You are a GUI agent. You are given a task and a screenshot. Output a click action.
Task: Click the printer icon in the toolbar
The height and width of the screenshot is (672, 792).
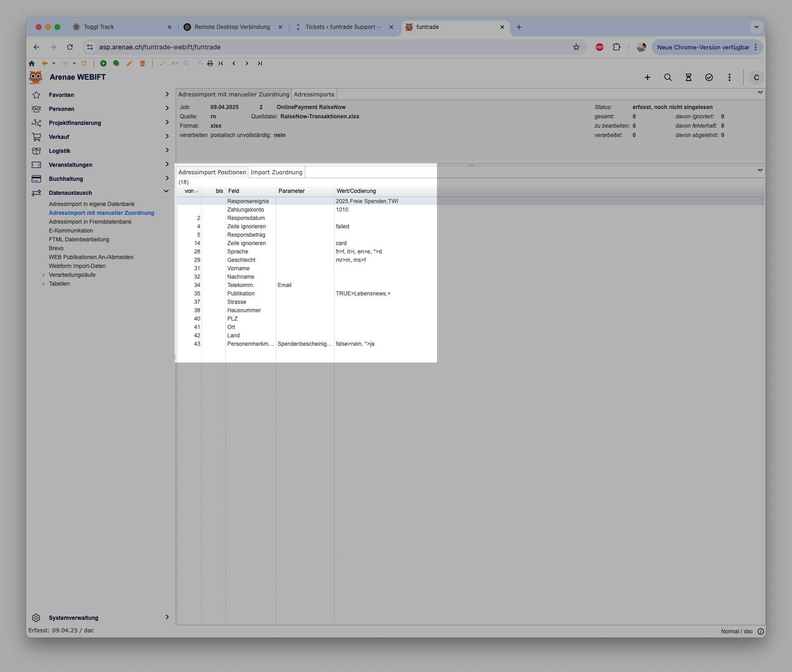coord(210,63)
